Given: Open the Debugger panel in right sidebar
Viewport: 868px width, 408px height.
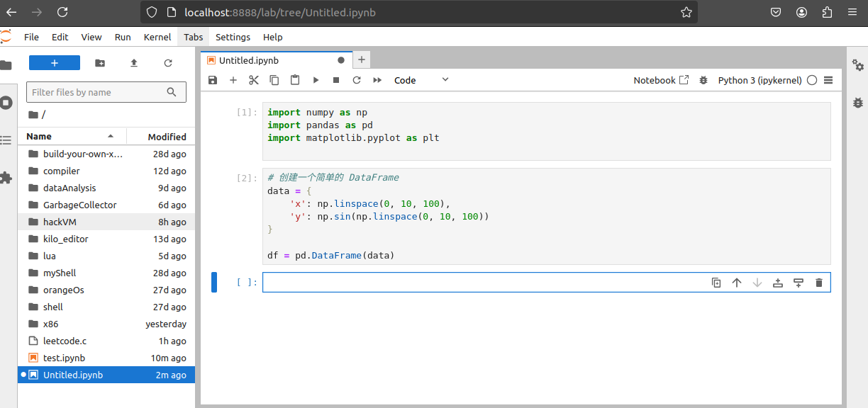Looking at the screenshot, I should coord(858,103).
